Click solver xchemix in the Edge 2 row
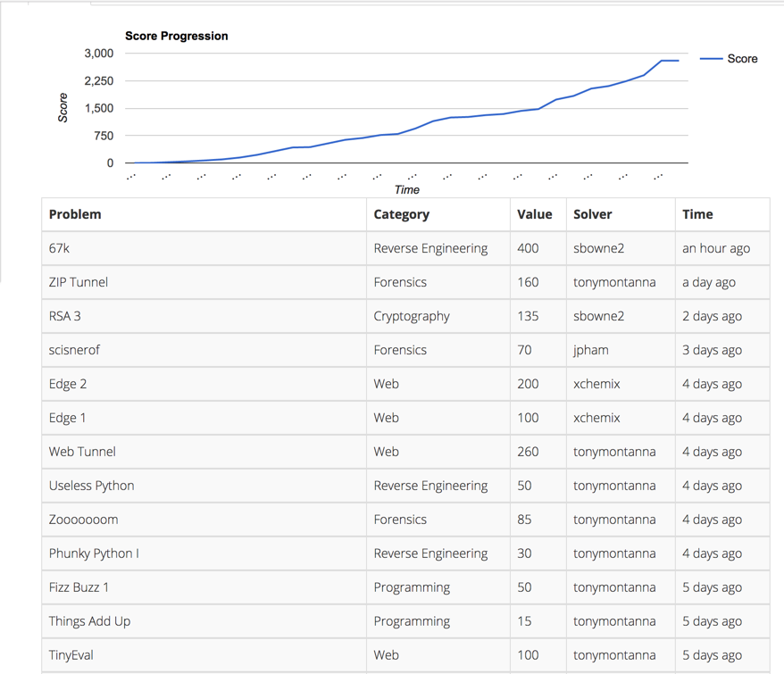Viewport: 784px width, 674px height. 598,384
